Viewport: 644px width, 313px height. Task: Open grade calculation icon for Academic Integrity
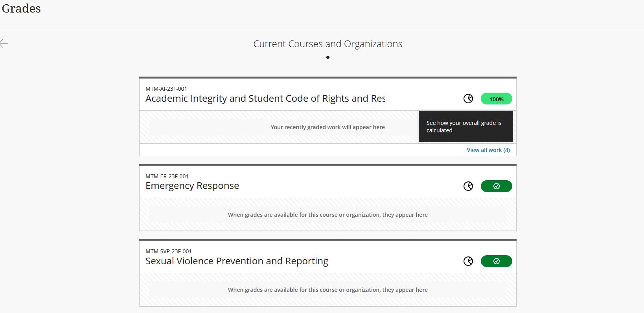pyautogui.click(x=468, y=99)
